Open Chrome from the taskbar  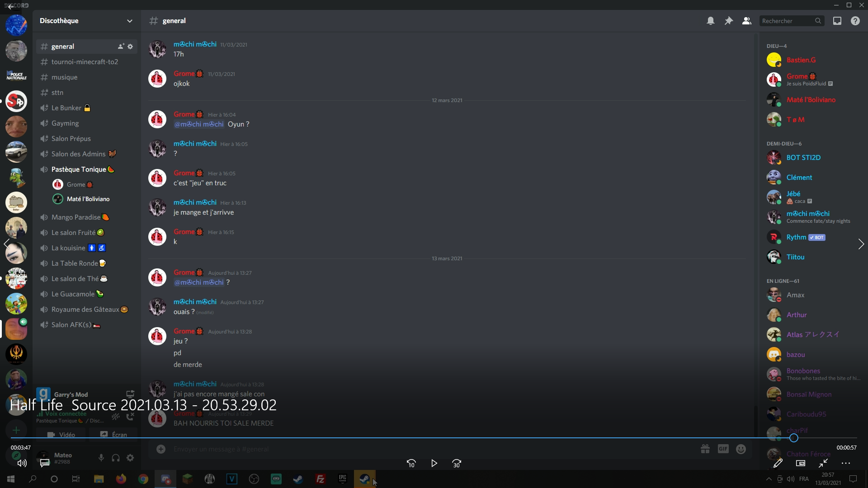pyautogui.click(x=143, y=479)
